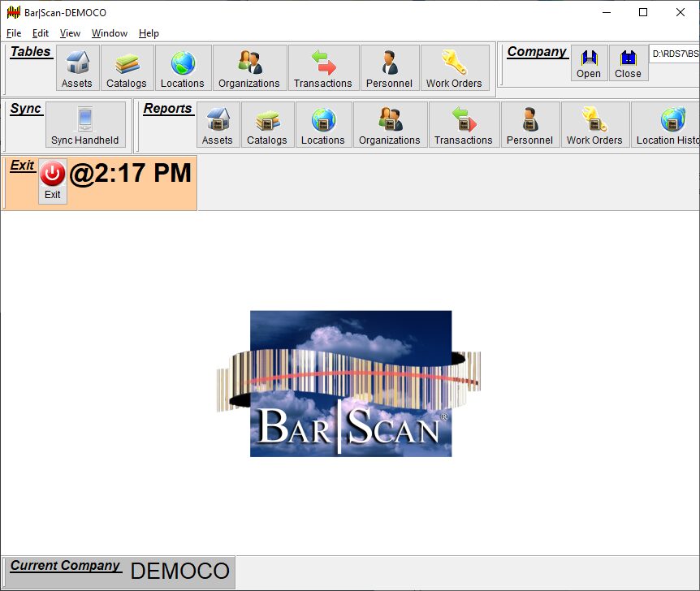This screenshot has height=591, width=700.
Task: Minimize the Bar|Scan window
Action: click(607, 12)
